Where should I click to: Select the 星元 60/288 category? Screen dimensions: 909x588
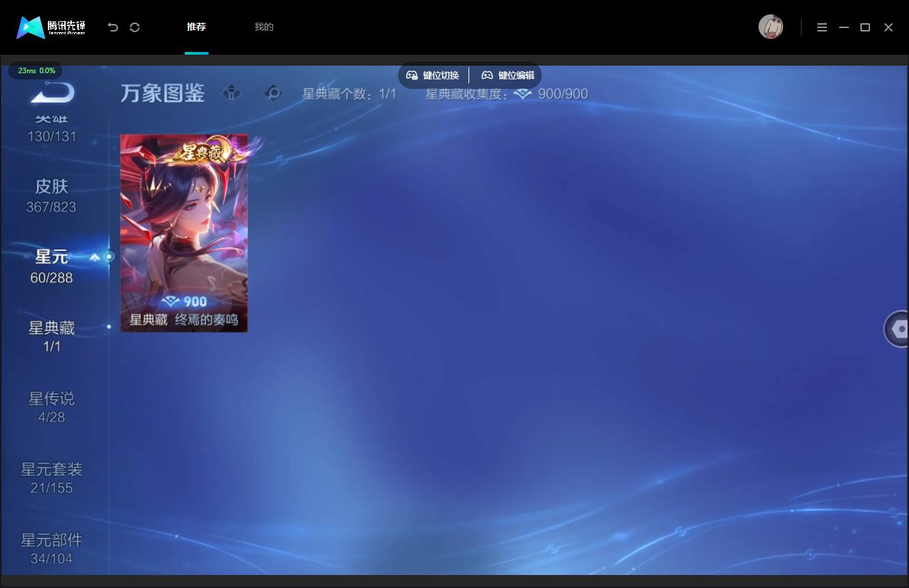[x=51, y=267]
